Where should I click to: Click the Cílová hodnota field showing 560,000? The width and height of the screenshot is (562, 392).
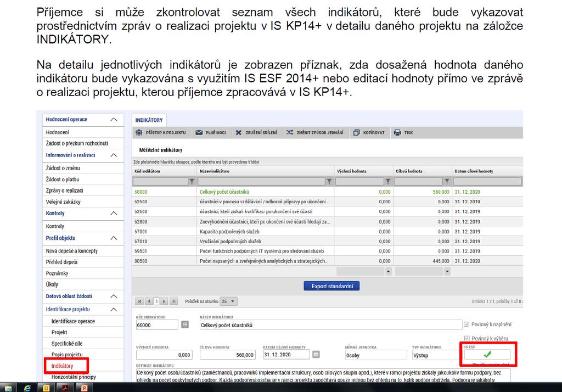click(x=227, y=355)
